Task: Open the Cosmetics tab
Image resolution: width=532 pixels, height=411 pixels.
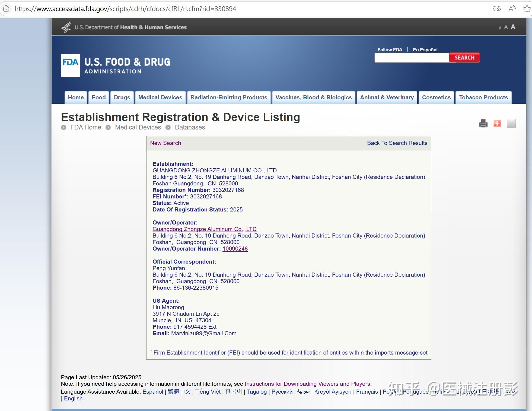Action: tap(436, 97)
